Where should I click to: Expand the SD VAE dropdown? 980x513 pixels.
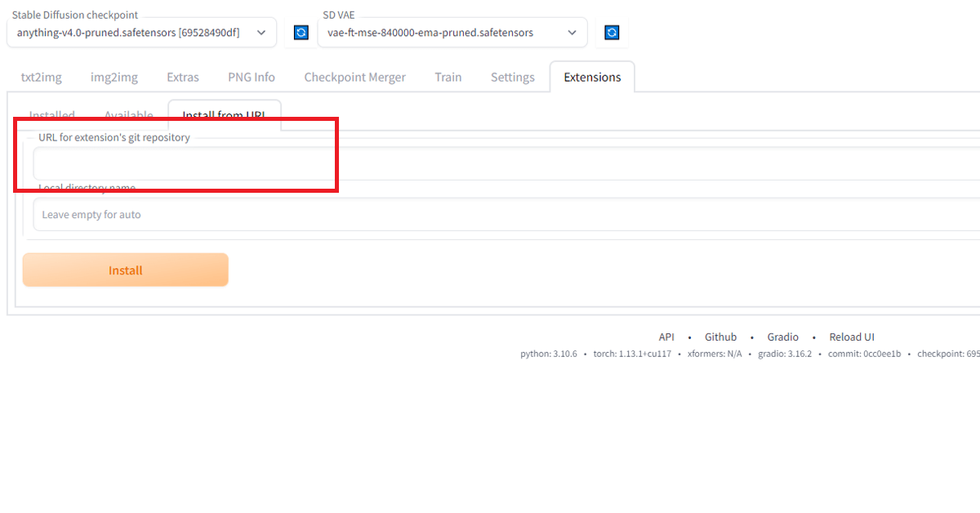tap(452, 33)
